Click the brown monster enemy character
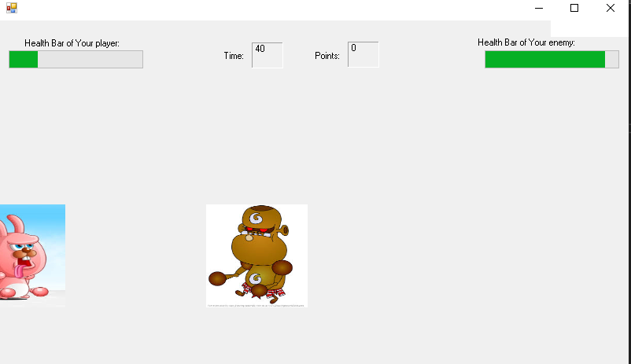Screen dimensions: 631x364 (256, 256)
